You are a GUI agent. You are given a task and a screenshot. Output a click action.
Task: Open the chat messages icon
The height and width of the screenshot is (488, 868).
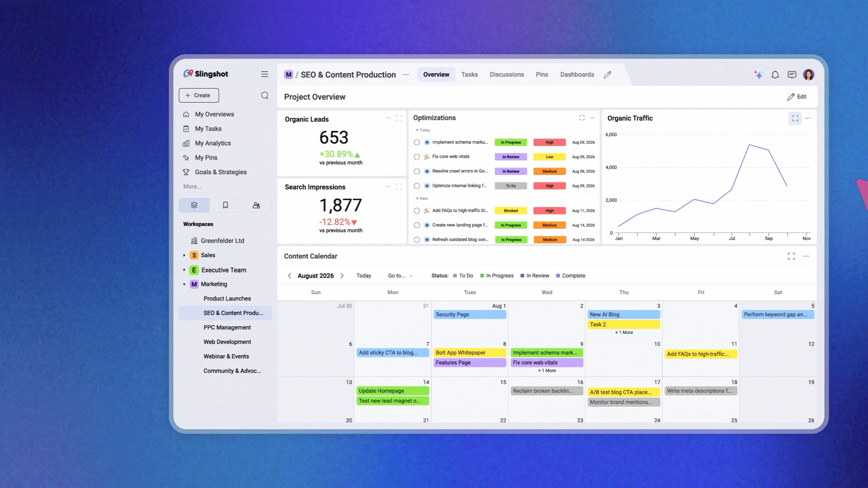[792, 75]
